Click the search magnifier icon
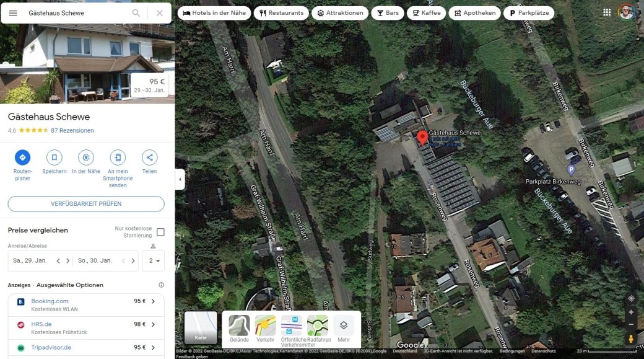This screenshot has width=644, height=359. coord(136,13)
